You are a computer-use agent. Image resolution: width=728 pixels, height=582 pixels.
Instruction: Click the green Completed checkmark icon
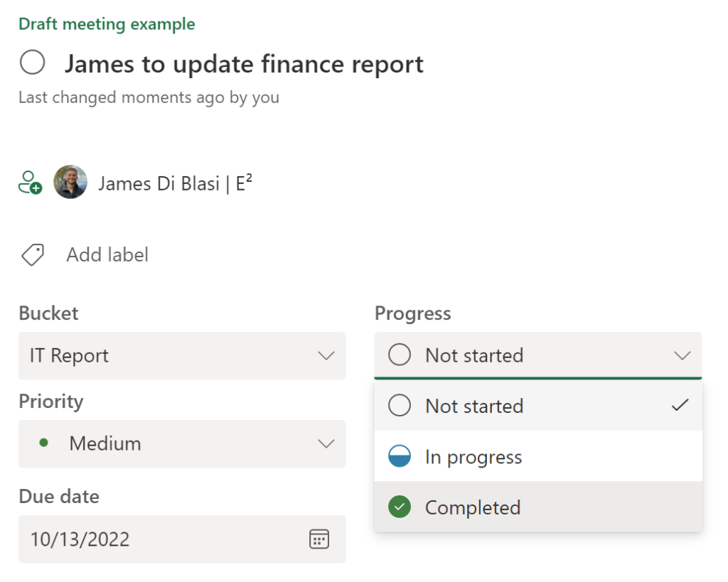[400, 507]
